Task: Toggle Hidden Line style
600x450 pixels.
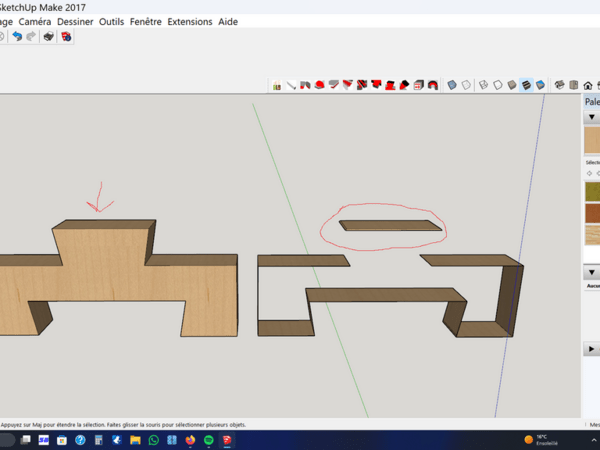Action: click(497, 85)
